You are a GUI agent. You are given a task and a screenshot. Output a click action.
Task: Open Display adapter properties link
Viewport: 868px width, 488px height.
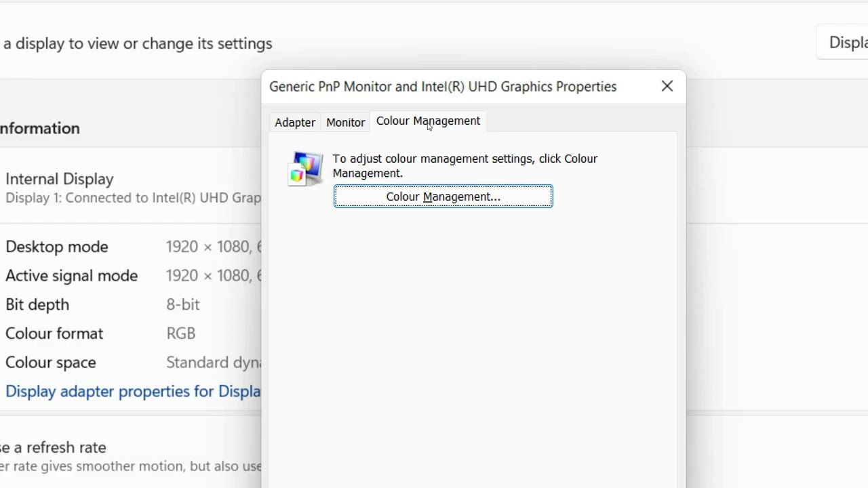pyautogui.click(x=133, y=392)
